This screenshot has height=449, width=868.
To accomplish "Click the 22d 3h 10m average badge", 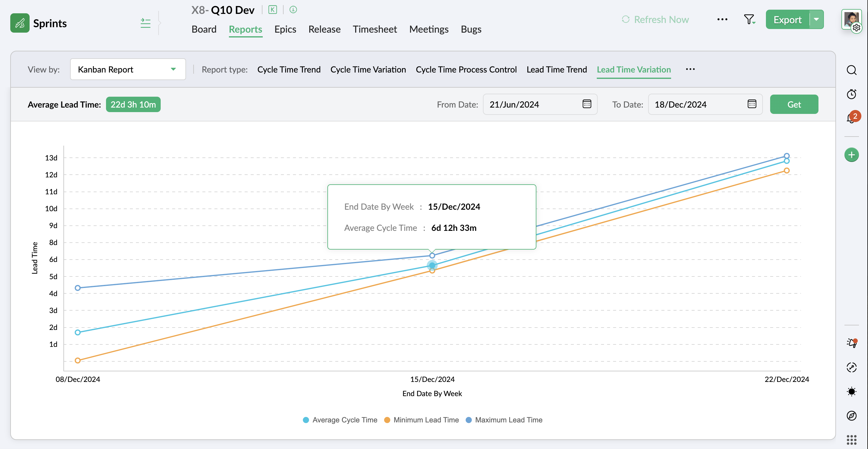I will click(133, 105).
